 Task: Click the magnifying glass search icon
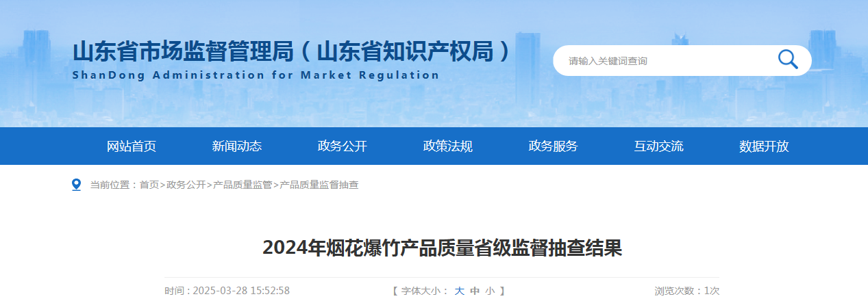(x=788, y=60)
